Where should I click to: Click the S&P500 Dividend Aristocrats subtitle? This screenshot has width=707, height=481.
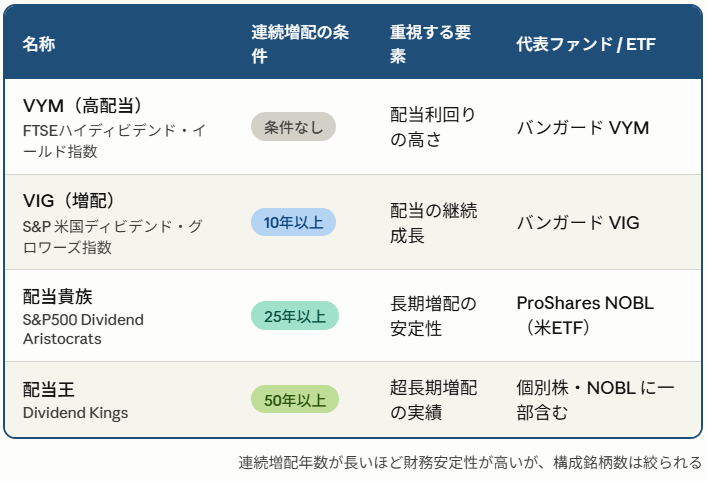point(83,329)
